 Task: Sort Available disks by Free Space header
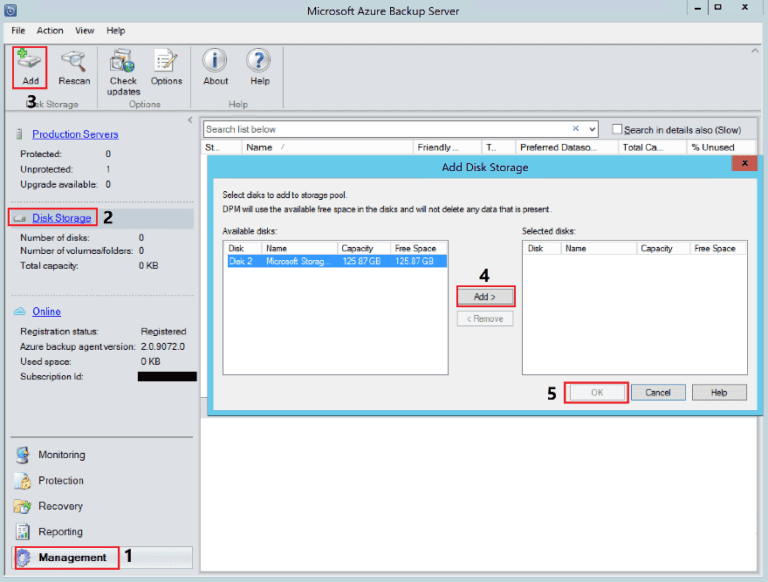click(419, 248)
